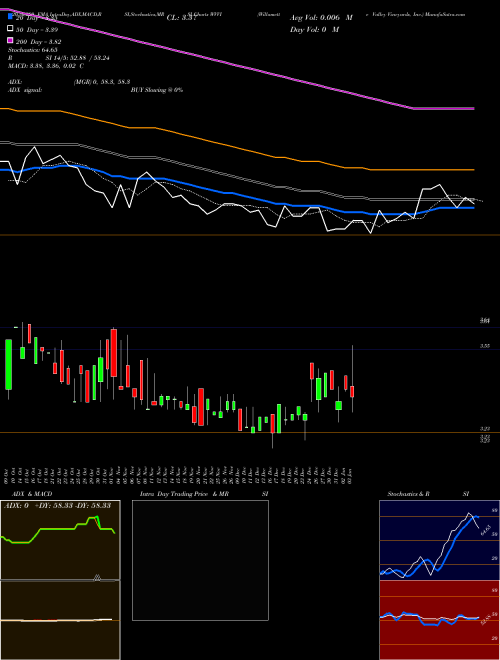The width and height of the screenshot is (500, 660).
Task: Open the ADX & MACD panel chart
Action: click(60, 540)
